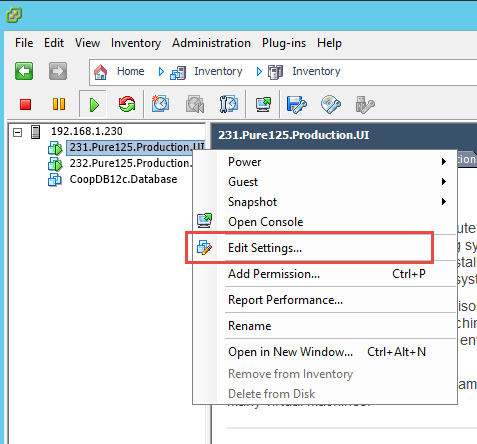This screenshot has height=444, width=477.
Task: Open the Administration menu
Action: coord(211,43)
